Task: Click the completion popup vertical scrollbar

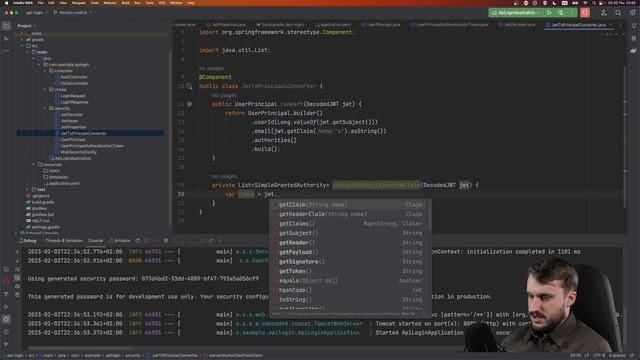Action: [429, 215]
